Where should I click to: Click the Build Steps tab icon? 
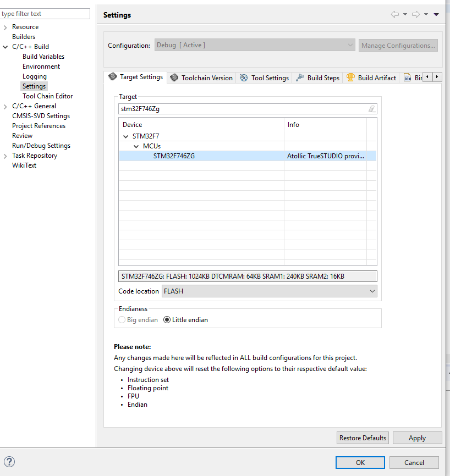pyautogui.click(x=300, y=78)
